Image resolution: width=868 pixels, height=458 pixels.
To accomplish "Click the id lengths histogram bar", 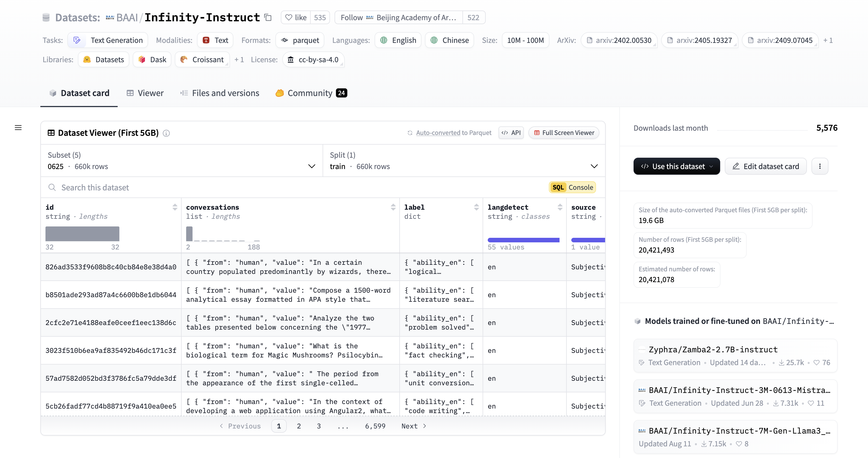I will pyautogui.click(x=82, y=234).
